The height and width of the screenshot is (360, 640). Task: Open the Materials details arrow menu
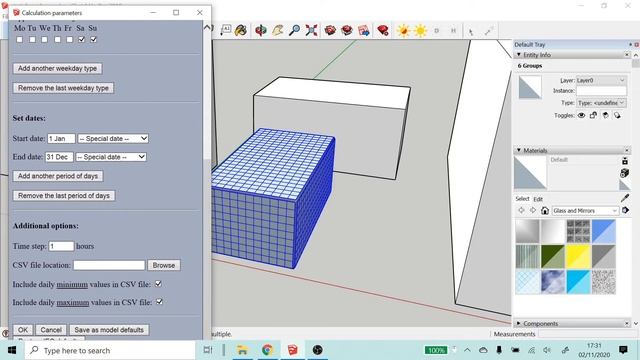tap(625, 210)
